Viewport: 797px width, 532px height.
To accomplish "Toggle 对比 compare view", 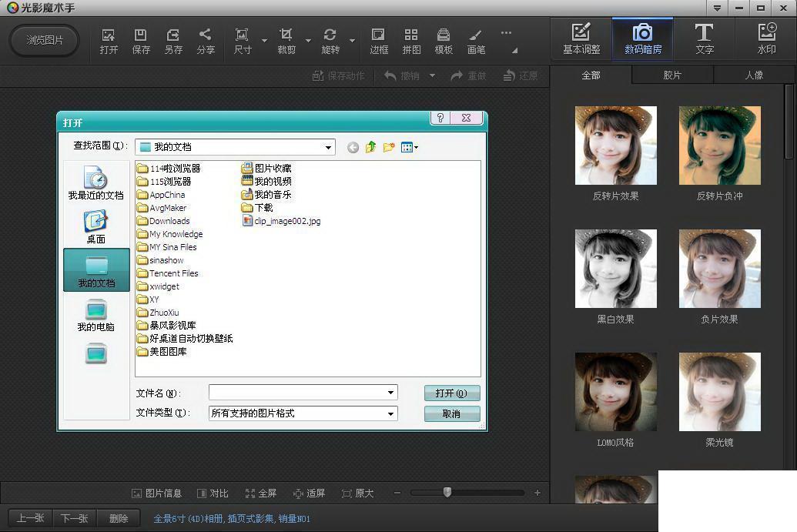I will tap(213, 494).
